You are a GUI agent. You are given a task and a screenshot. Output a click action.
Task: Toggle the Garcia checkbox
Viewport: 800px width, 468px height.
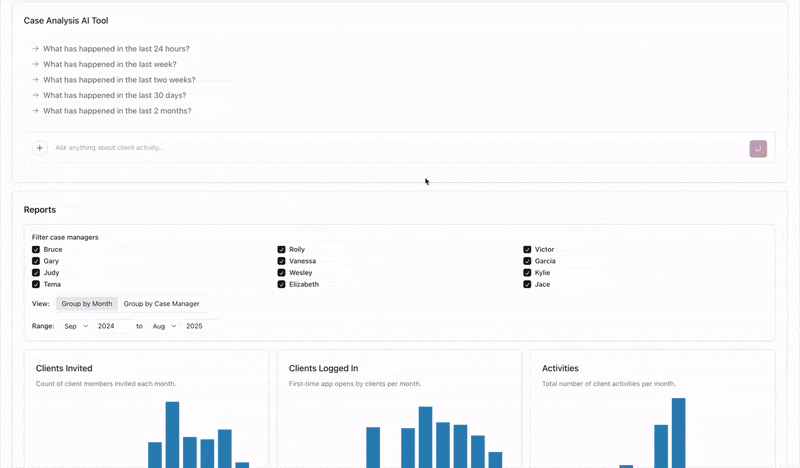(527, 261)
